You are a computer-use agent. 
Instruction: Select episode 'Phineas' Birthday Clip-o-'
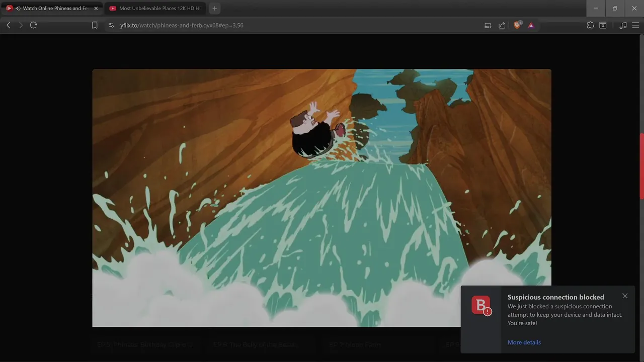(x=145, y=345)
